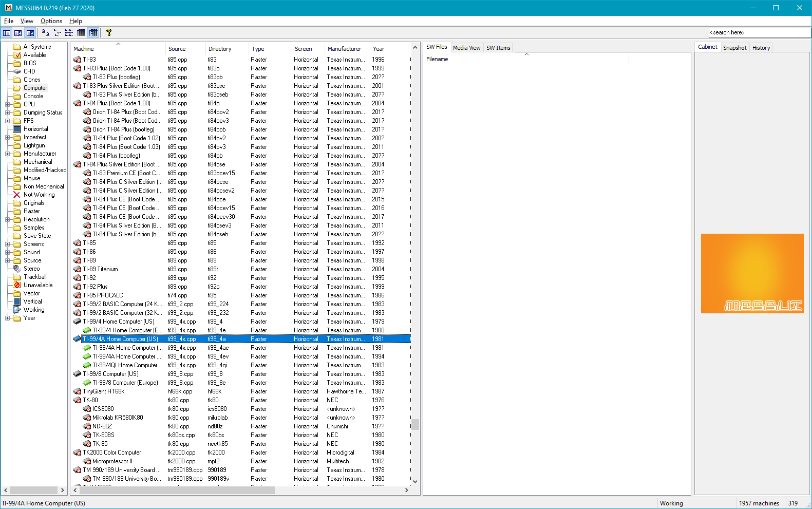Viewport: 812px width, 509px height.
Task: Expand the Dumping Status tree node
Action: pos(8,112)
